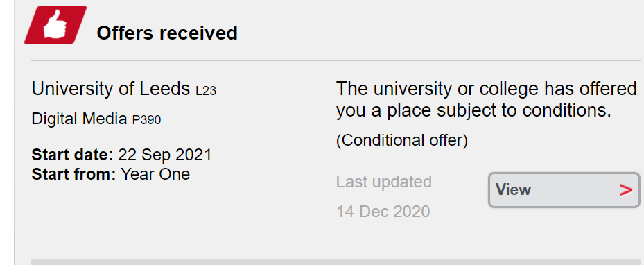Click the red arrow on View button
The width and height of the screenshot is (644, 265).
625,190
